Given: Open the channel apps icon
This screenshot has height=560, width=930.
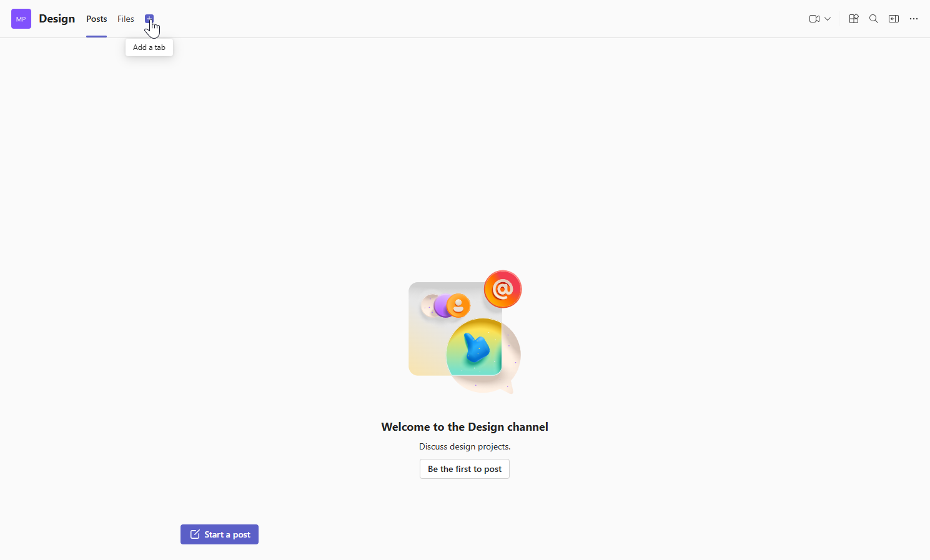Looking at the screenshot, I should point(854,19).
